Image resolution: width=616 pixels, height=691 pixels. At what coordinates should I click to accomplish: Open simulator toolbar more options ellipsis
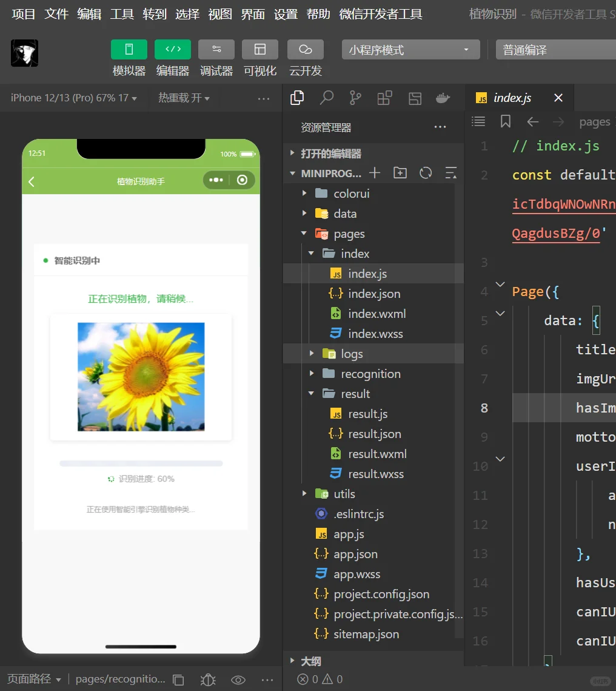263,99
